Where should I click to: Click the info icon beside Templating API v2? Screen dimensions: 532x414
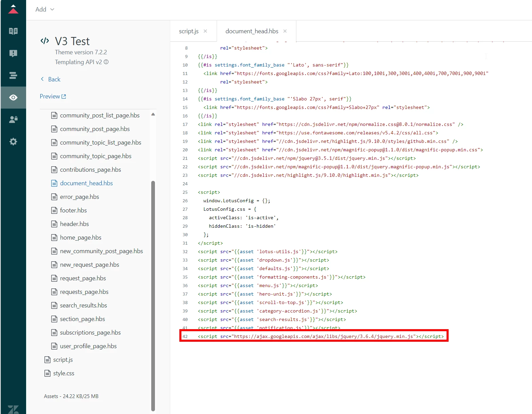106,62
